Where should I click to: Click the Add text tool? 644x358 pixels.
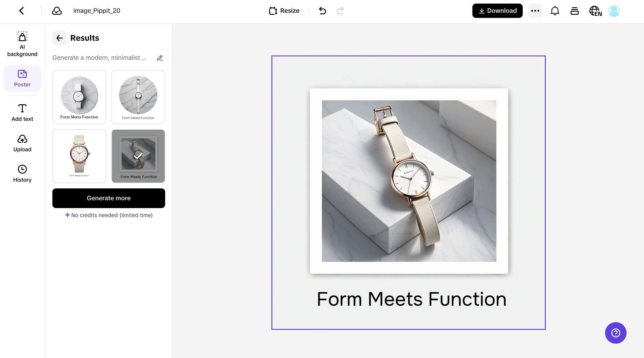(22, 113)
